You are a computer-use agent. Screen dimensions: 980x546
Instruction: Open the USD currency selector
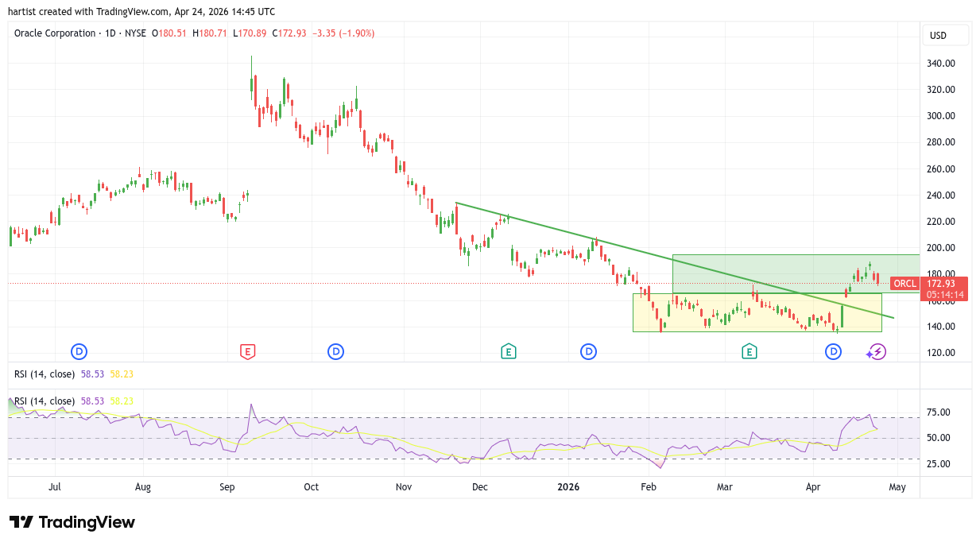[945, 35]
